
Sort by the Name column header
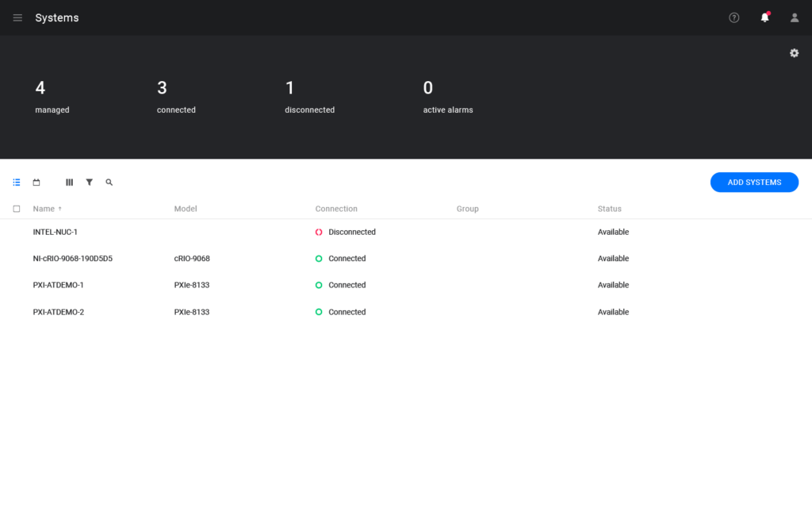(x=44, y=209)
